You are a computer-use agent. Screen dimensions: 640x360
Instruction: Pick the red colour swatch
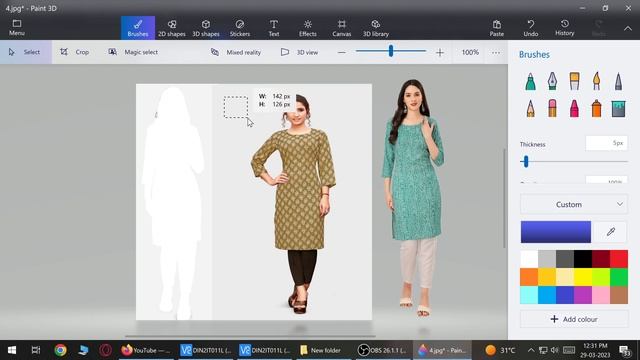619,259
